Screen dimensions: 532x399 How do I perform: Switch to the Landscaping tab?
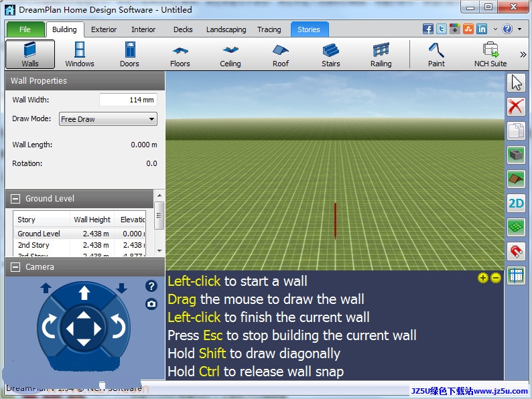click(x=226, y=29)
